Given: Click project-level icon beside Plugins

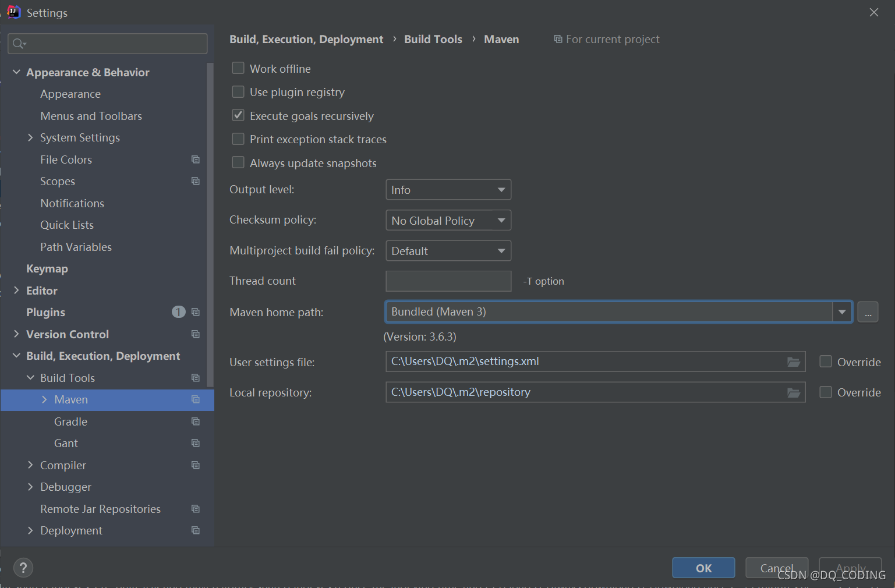Looking at the screenshot, I should click(196, 312).
